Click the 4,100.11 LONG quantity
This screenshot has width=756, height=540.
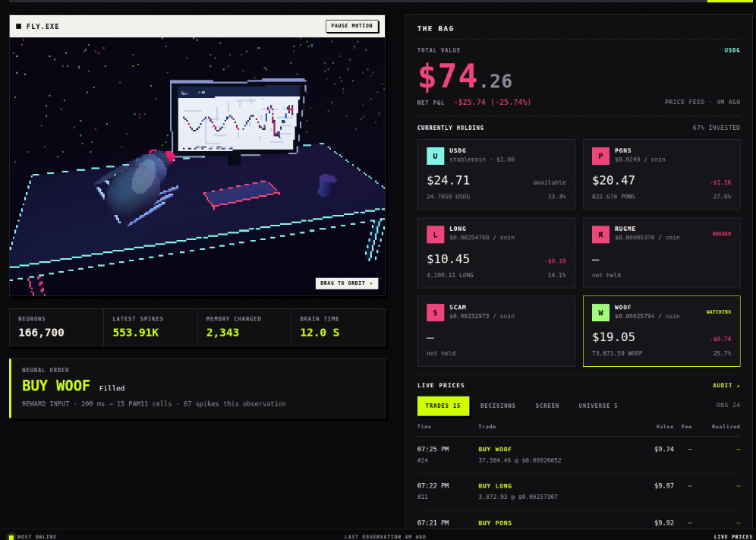(x=450, y=275)
